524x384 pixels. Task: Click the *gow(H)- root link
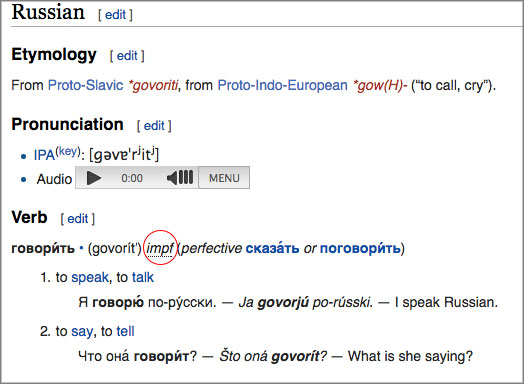pyautogui.click(x=381, y=86)
